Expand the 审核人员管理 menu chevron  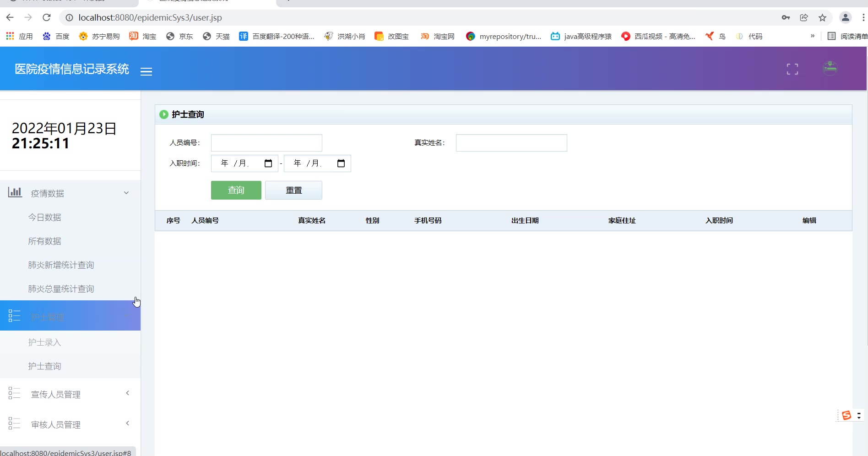127,423
